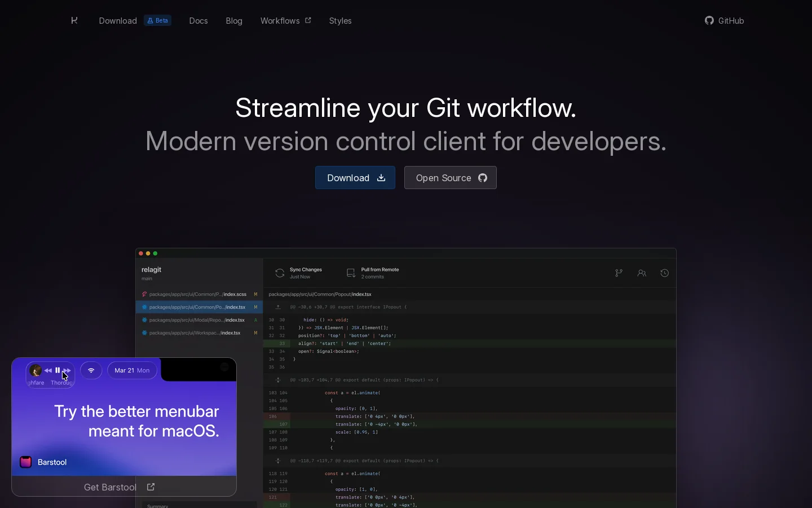Click the relagit repository name in the sidebar
812x508 pixels.
pyautogui.click(x=152, y=270)
